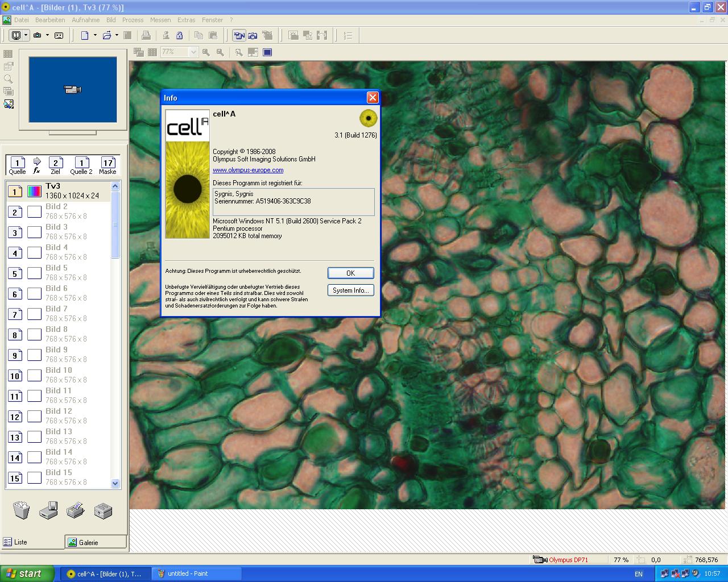Open the new document dropdown arrow
This screenshot has width=728, height=582.
pyautogui.click(x=95, y=35)
